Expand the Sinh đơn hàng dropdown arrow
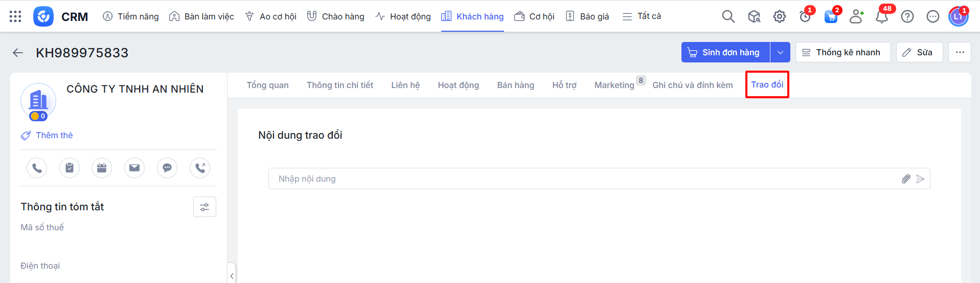Viewport: 980px width, 283px height. click(x=780, y=52)
